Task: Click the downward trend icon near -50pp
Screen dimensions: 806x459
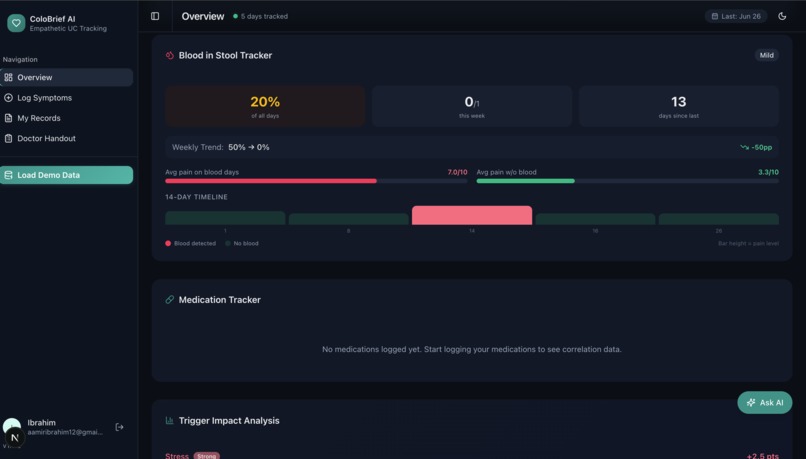Action: coord(744,148)
